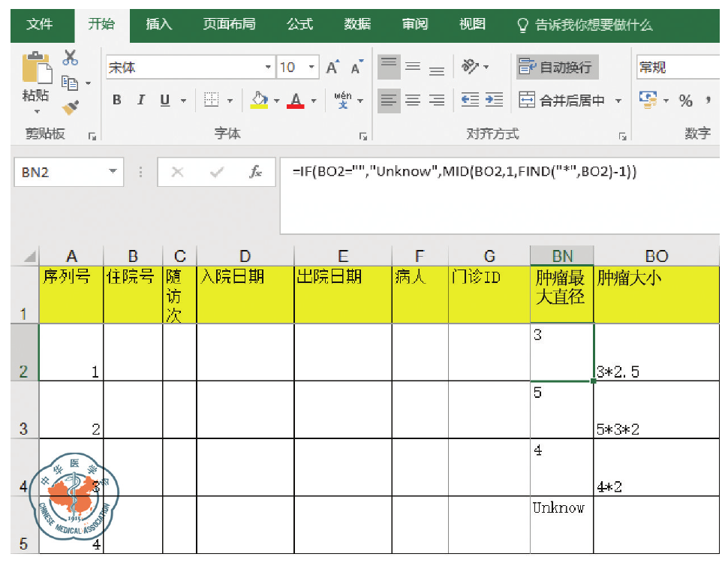Switch to the 插入 ribbon tab
Viewport: 728px width, 566px height.
coord(158,25)
